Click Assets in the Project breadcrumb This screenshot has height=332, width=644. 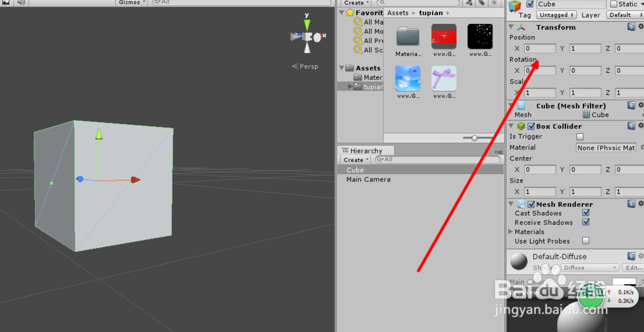[x=398, y=13]
